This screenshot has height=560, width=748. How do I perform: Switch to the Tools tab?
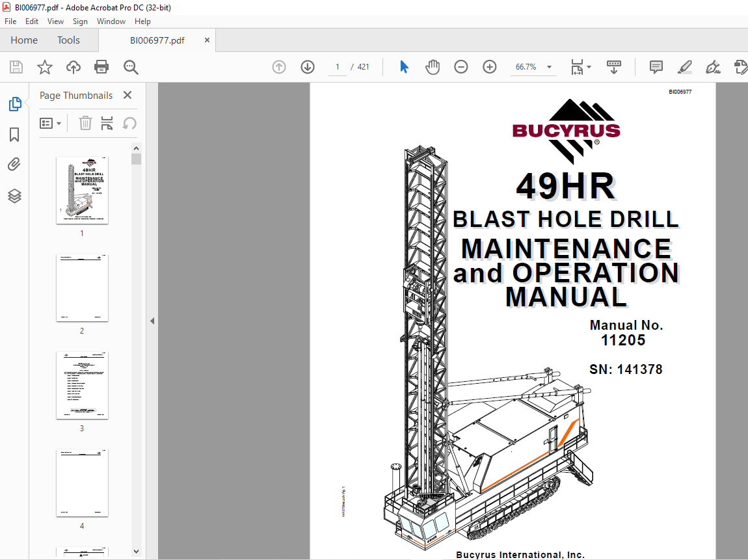click(69, 40)
